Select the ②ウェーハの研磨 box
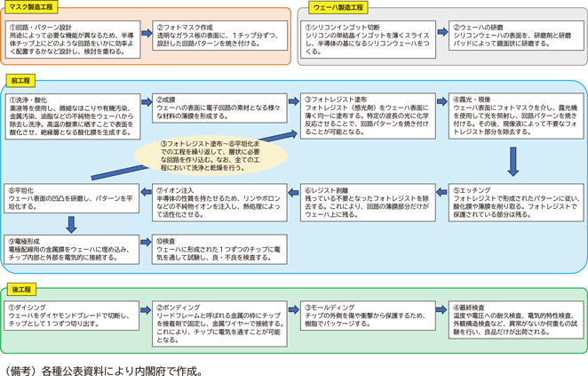The image size is (588, 376). [516, 36]
